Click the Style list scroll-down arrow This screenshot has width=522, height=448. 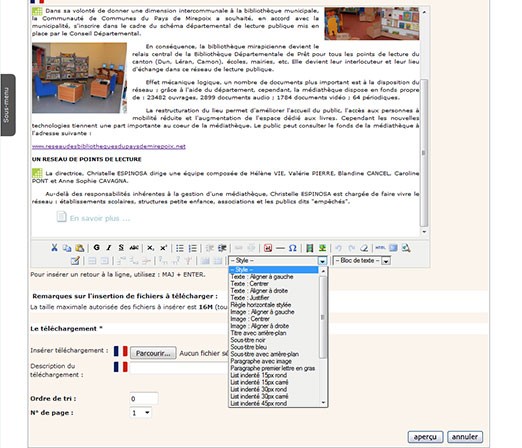[x=323, y=403]
